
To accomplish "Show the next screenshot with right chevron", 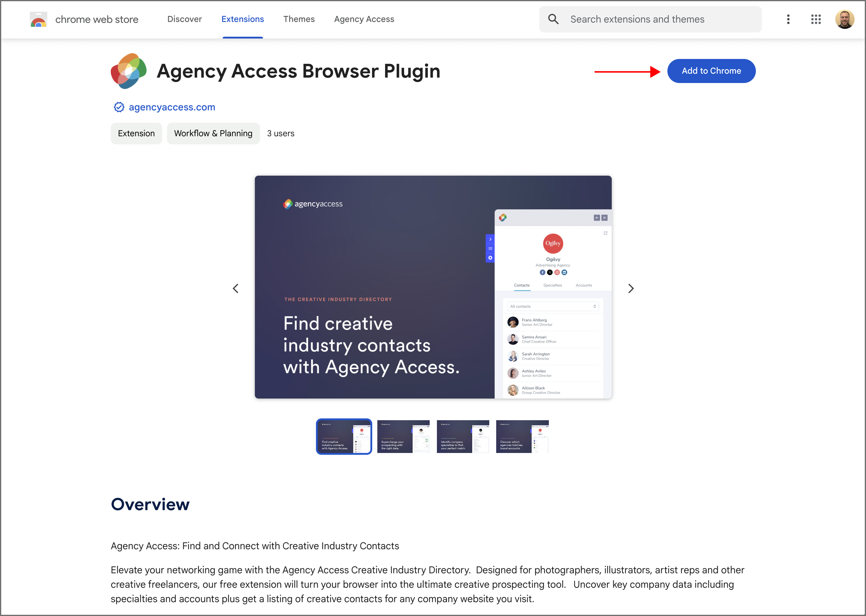I will pos(631,289).
